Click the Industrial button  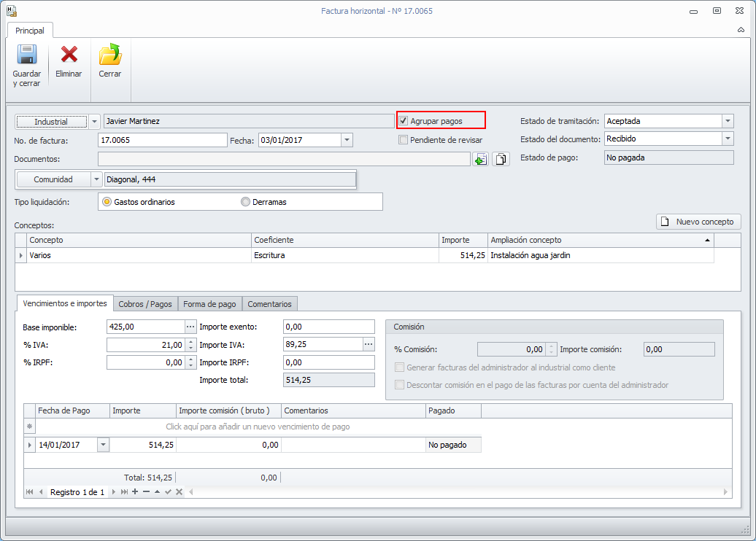tap(51, 121)
